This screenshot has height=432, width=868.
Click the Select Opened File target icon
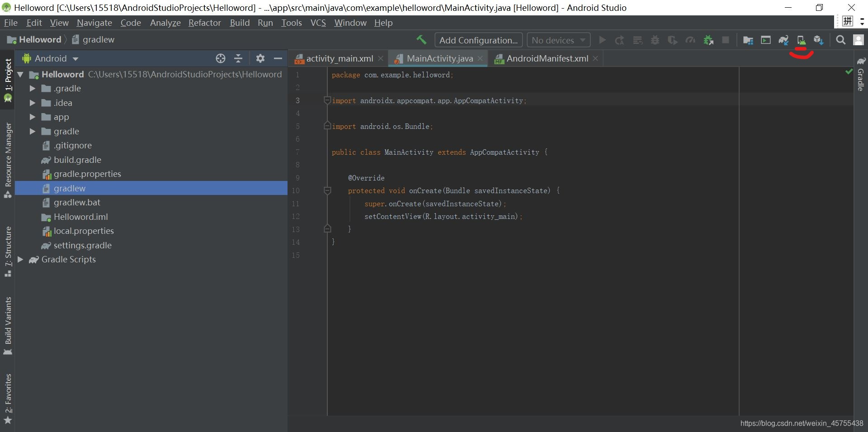point(220,58)
